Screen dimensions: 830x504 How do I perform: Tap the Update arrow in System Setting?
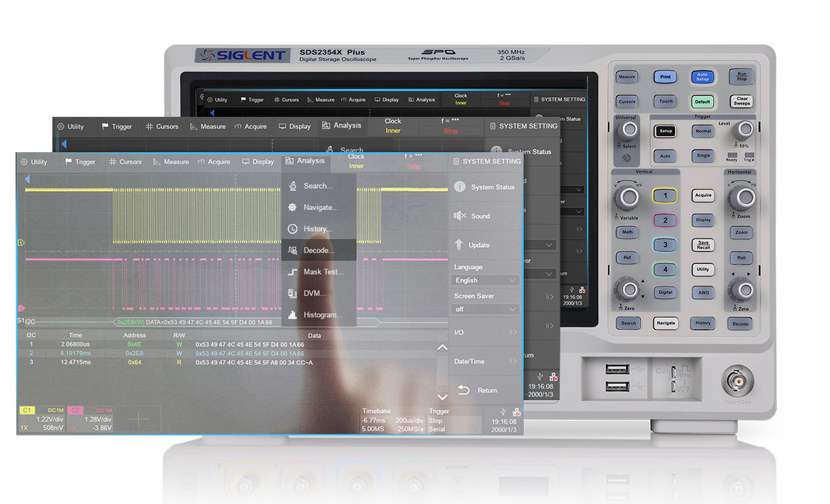(x=459, y=245)
